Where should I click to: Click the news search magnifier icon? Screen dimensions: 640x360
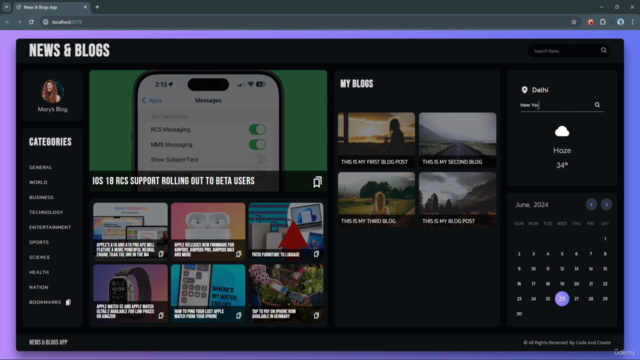pyautogui.click(x=603, y=50)
